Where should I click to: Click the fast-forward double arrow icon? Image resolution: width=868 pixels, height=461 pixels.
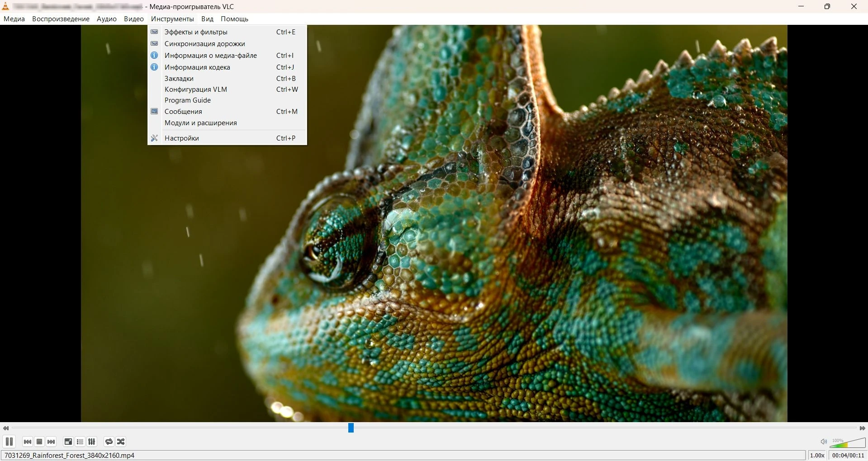(862, 428)
